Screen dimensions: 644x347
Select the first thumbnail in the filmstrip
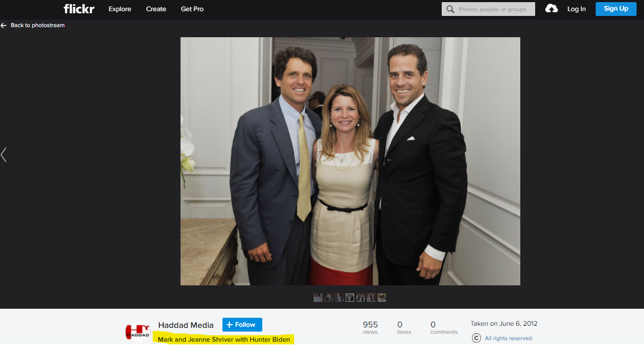pyautogui.click(x=318, y=298)
